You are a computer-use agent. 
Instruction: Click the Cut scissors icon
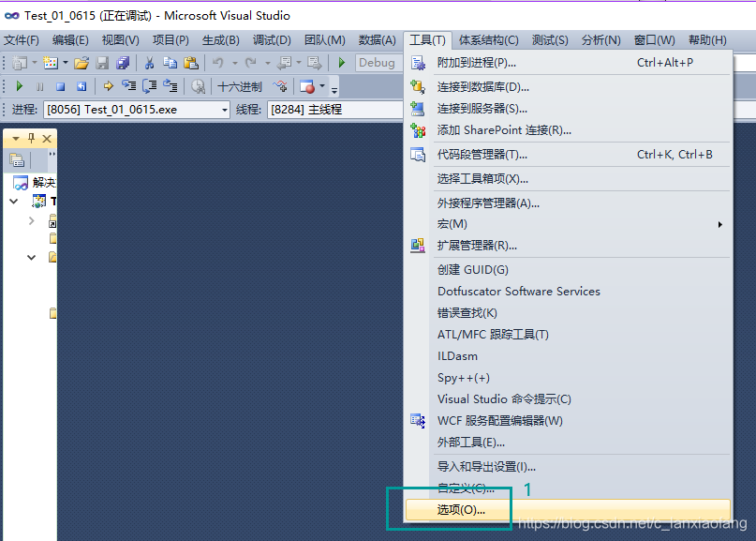150,63
